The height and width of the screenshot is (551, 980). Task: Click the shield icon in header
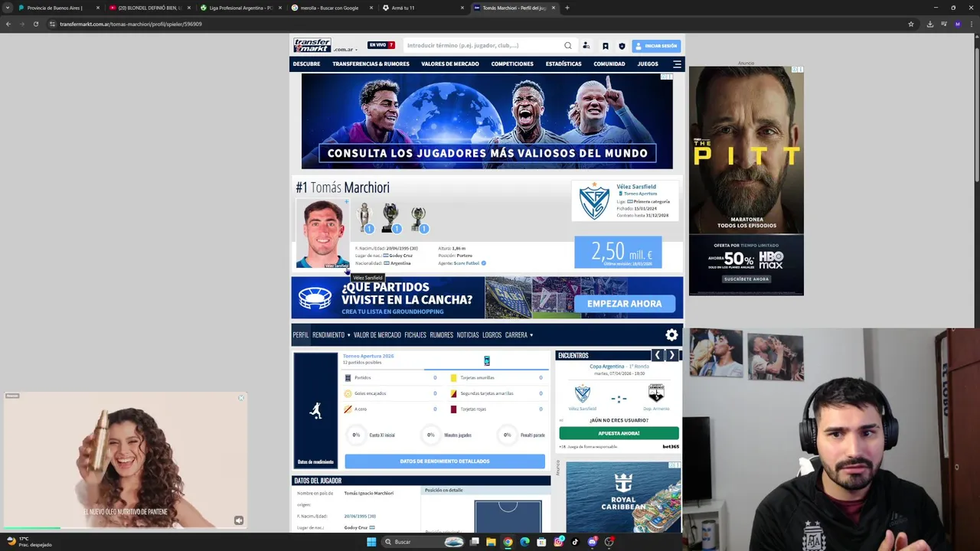click(x=622, y=46)
